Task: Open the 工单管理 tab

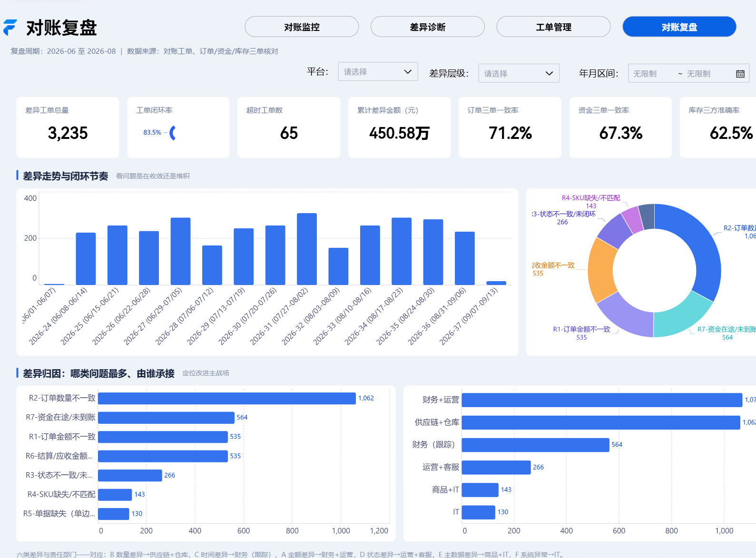Action: click(x=553, y=27)
